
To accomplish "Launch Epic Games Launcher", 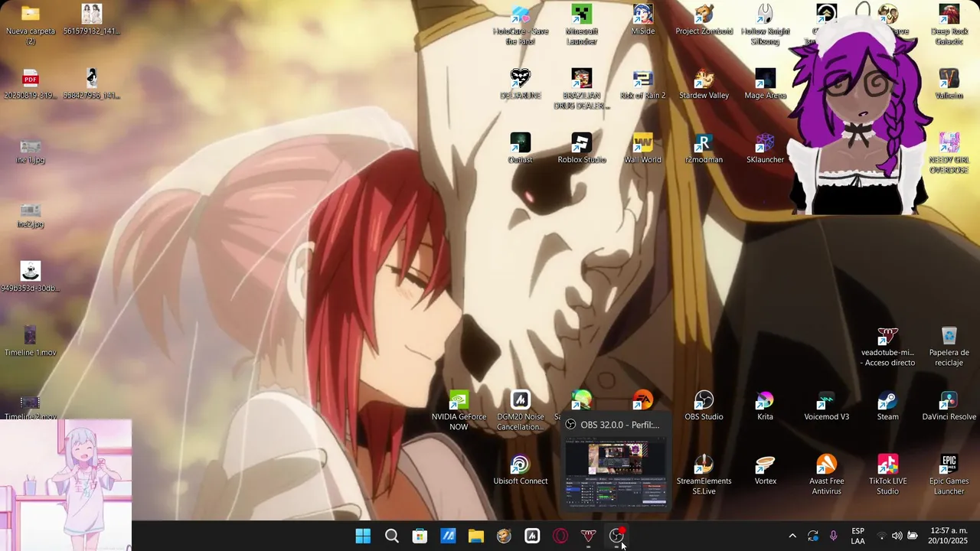I will tap(949, 475).
